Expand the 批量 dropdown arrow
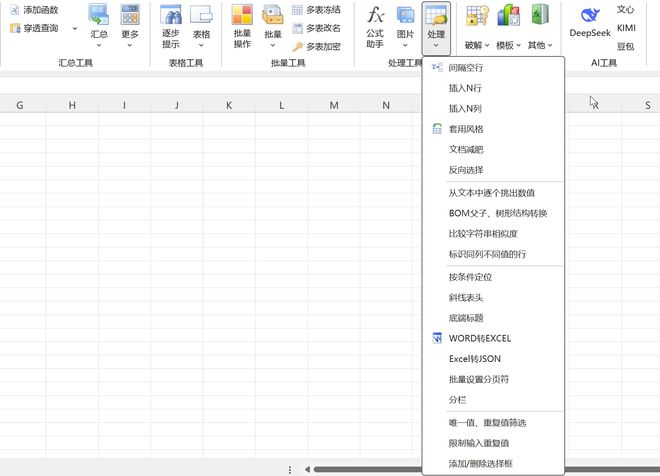The height and width of the screenshot is (476, 660). 273,45
